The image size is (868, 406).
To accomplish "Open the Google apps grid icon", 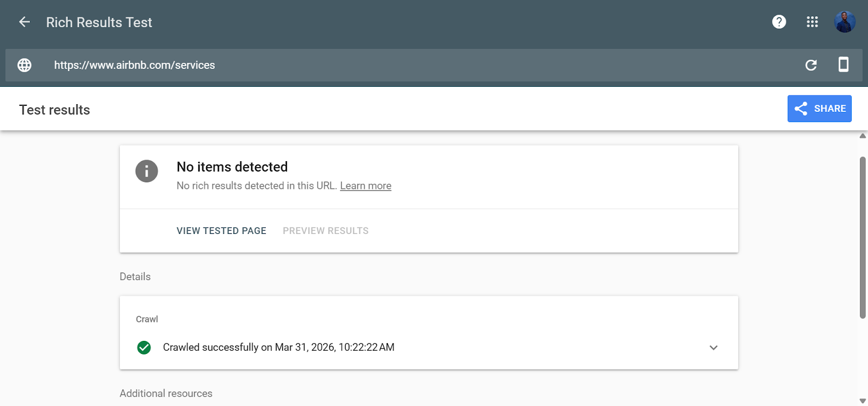I will [812, 22].
